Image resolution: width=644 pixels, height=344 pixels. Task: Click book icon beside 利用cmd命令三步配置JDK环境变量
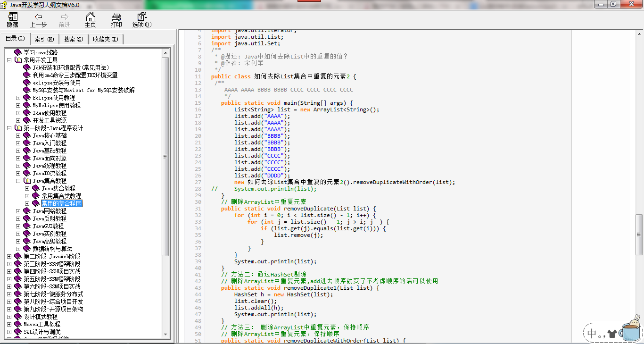tap(27, 75)
